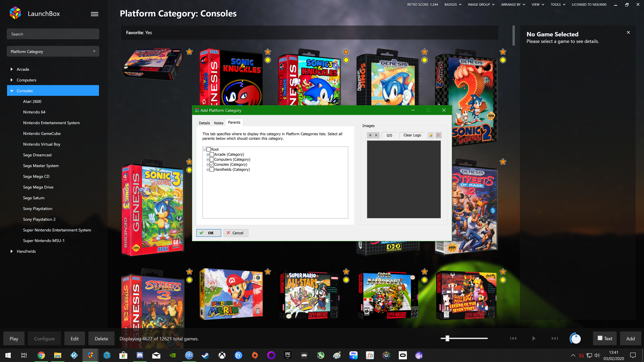Open the Arrange By menu
Viewport: 644px width, 362px height.
pyautogui.click(x=513, y=5)
